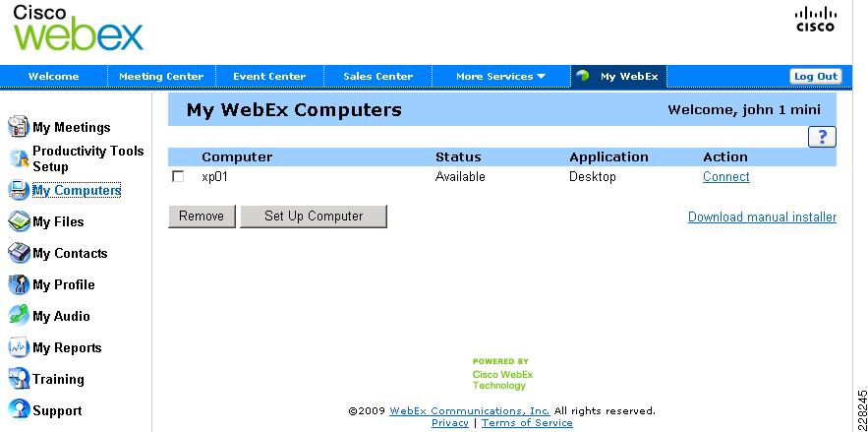Image resolution: width=868 pixels, height=432 pixels.
Task: Click the Training icon in sidebar
Action: (19, 380)
